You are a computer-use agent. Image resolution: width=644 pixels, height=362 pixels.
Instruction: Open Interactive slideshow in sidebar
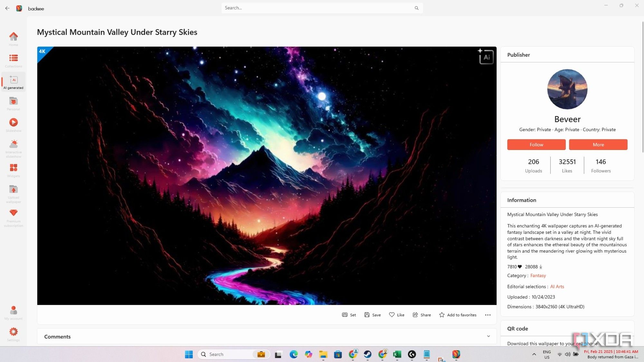[14, 148]
